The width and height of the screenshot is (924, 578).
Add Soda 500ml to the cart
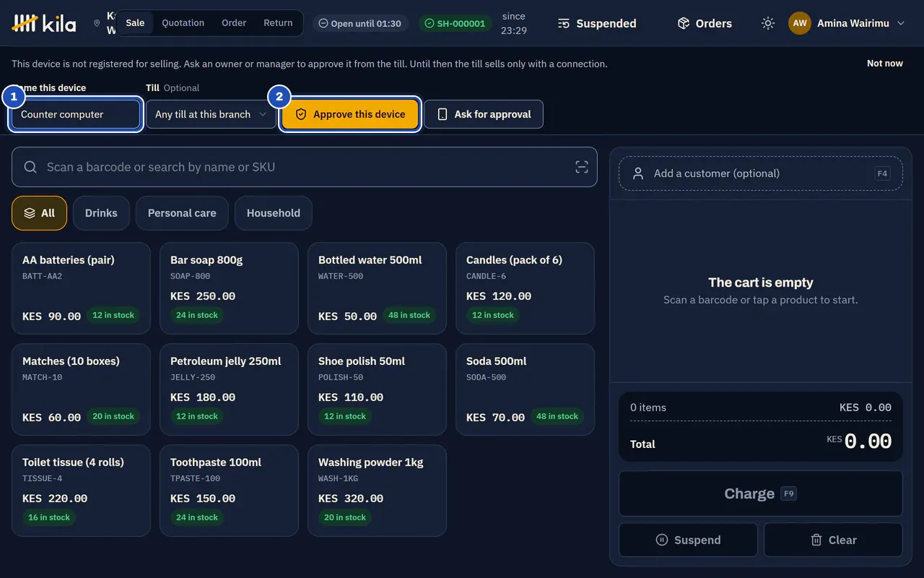click(x=525, y=389)
